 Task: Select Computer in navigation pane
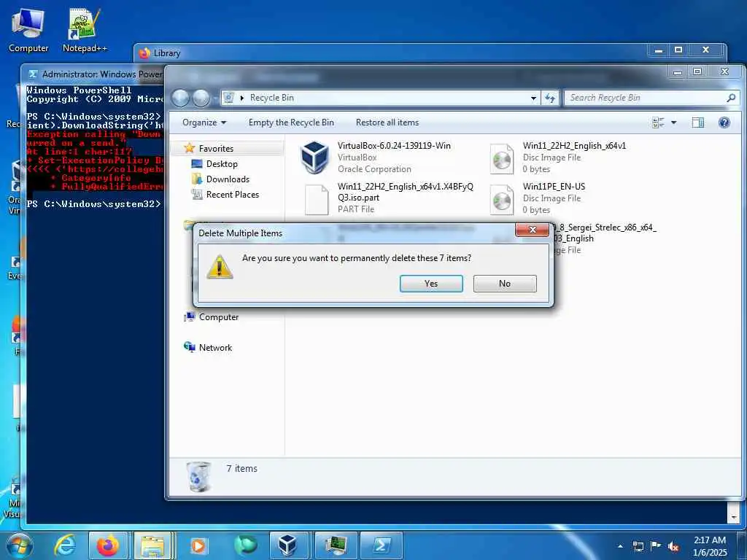pyautogui.click(x=219, y=317)
